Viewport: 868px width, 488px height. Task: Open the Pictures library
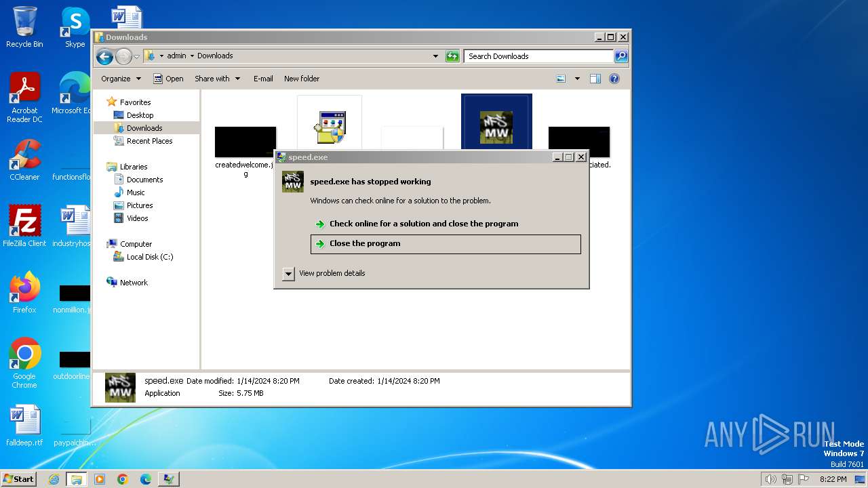pyautogui.click(x=140, y=205)
